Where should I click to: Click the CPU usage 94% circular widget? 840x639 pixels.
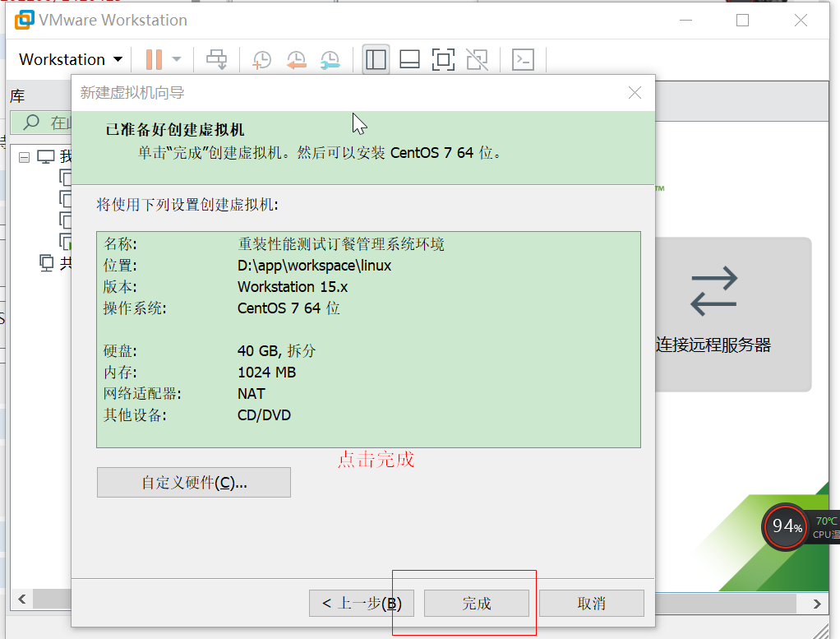click(786, 527)
